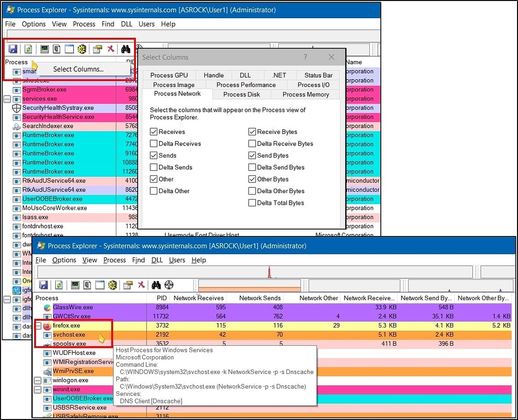Click the crosshair target icon in the bottom toolbar

point(169,285)
